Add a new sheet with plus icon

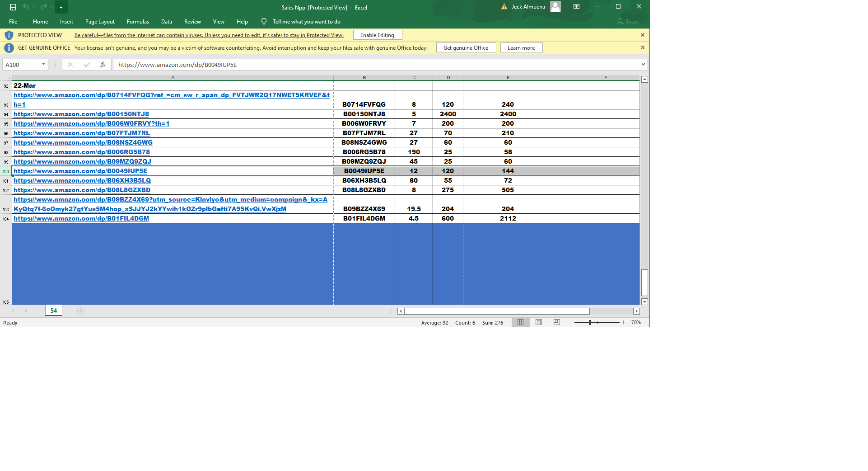tap(81, 311)
